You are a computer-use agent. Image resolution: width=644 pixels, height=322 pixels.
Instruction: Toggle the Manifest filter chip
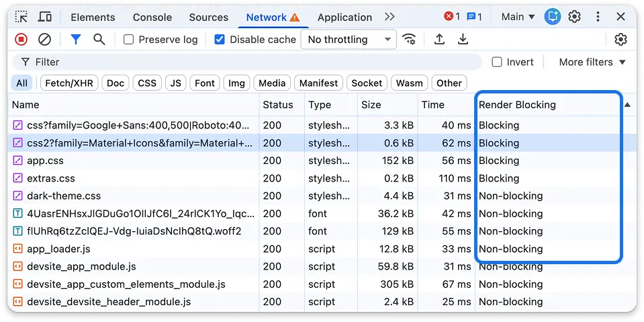click(319, 83)
